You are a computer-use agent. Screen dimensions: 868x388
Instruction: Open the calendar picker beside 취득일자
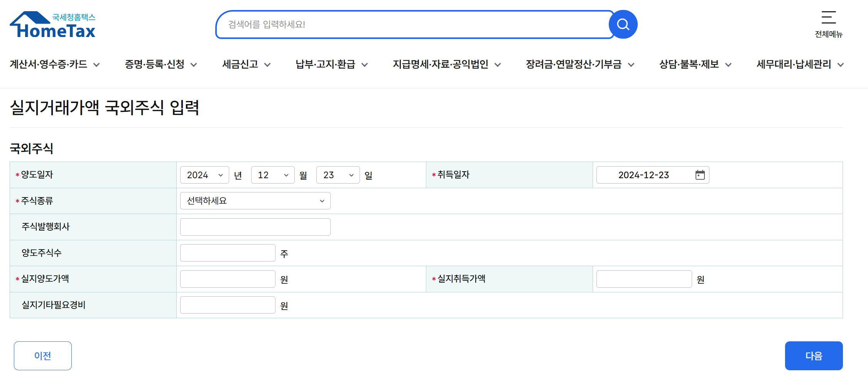click(x=701, y=175)
